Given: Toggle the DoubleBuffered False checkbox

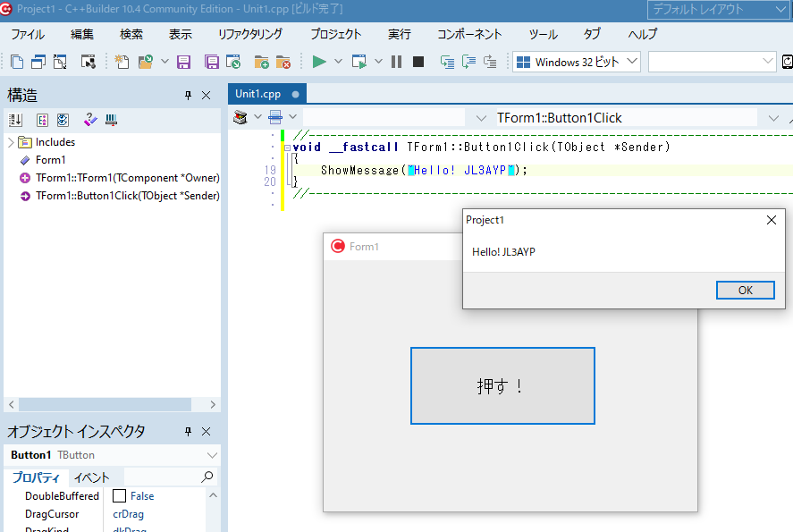Looking at the screenshot, I should pos(120,496).
